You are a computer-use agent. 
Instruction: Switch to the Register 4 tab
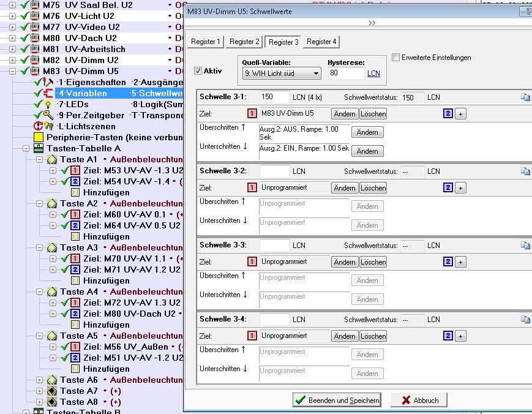click(321, 42)
